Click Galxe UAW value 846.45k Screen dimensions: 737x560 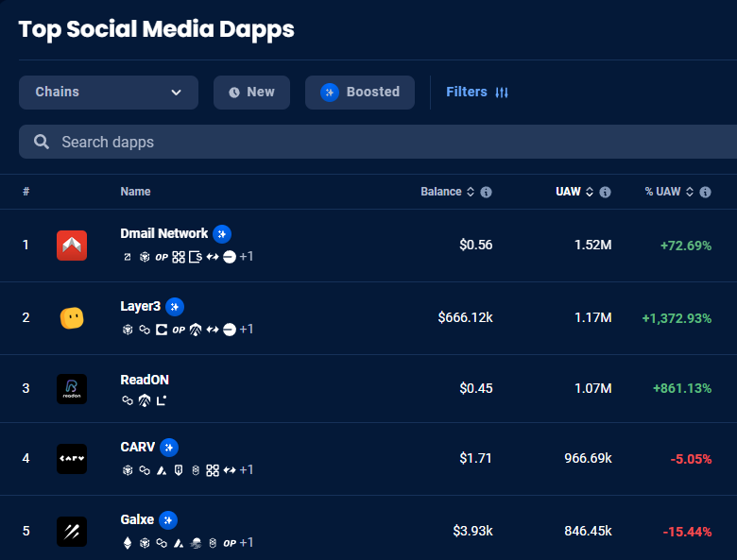588,531
